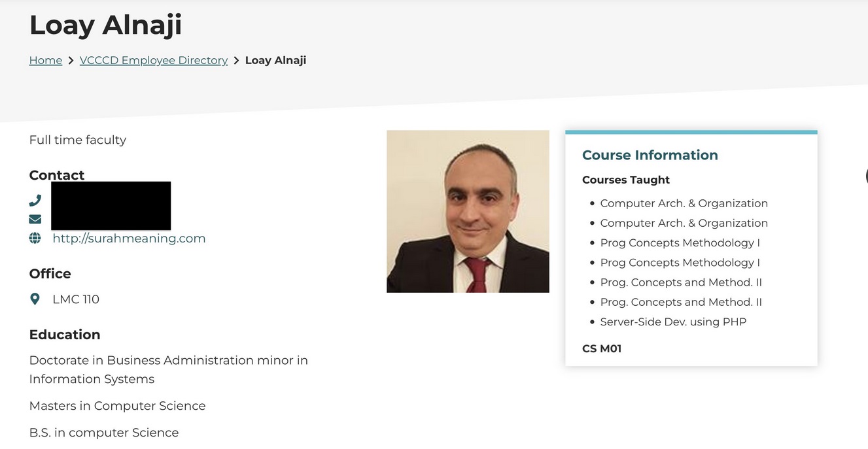
Task: Click the bullet next to Server-Side Dev. using PHP
Action: coord(593,322)
